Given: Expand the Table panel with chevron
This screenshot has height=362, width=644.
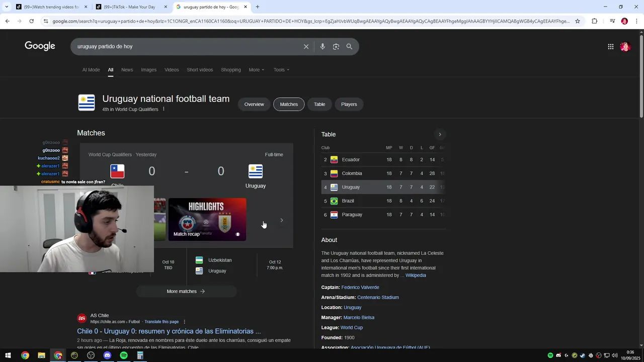Looking at the screenshot, I should 440,134.
